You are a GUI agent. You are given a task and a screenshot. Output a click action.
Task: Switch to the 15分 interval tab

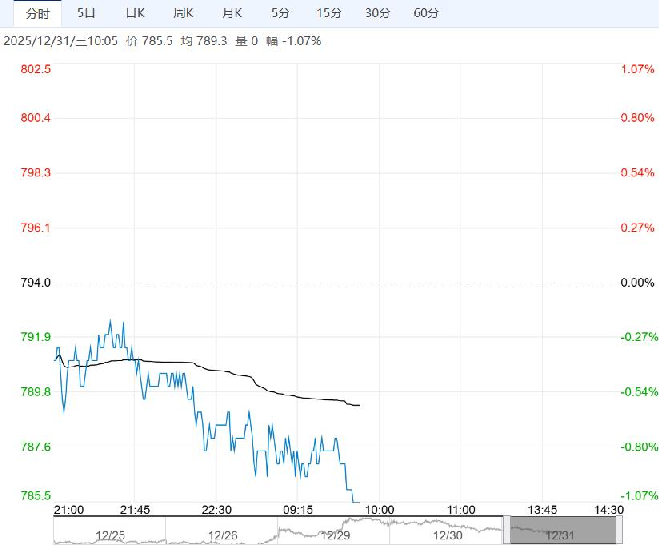328,13
